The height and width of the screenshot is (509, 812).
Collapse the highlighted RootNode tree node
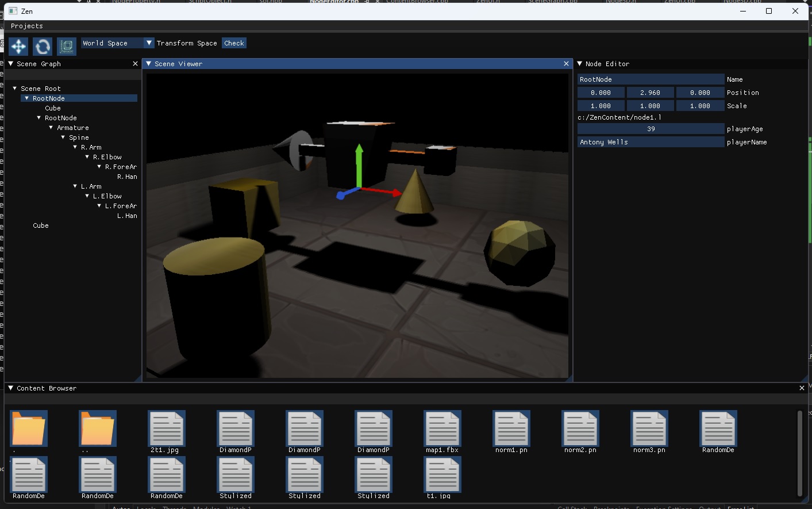(x=27, y=98)
